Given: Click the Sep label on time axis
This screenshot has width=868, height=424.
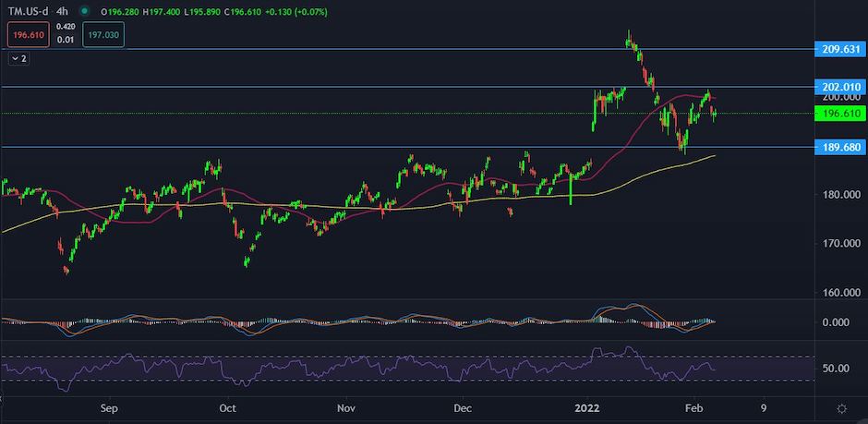Looking at the screenshot, I should tap(109, 406).
